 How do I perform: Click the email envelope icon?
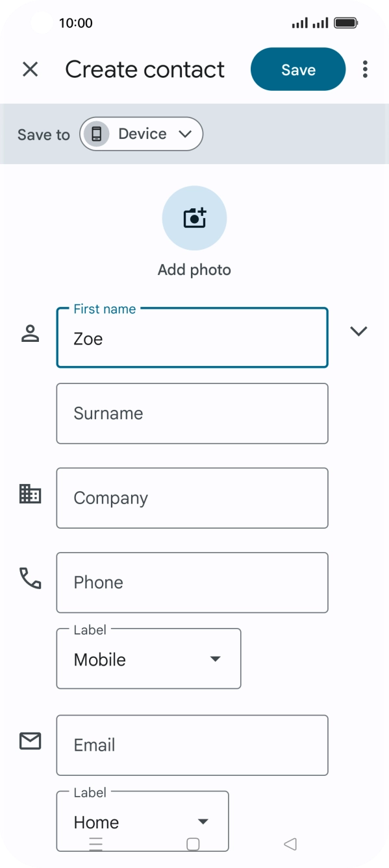30,741
